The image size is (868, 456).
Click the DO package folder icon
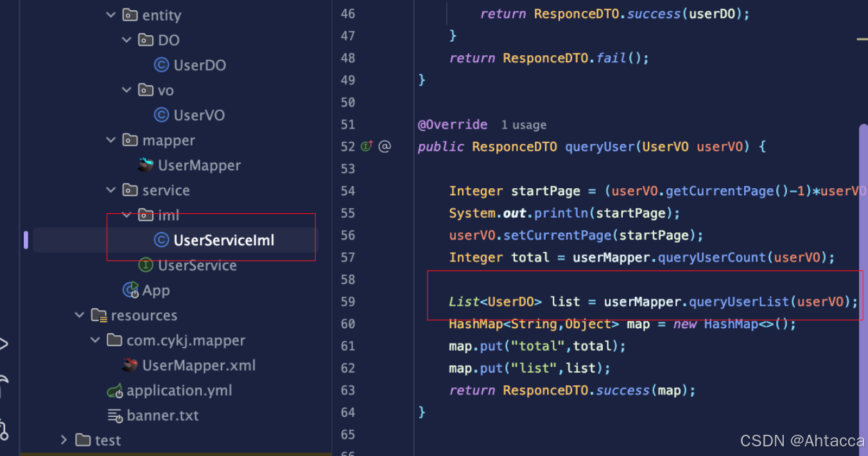(x=146, y=40)
